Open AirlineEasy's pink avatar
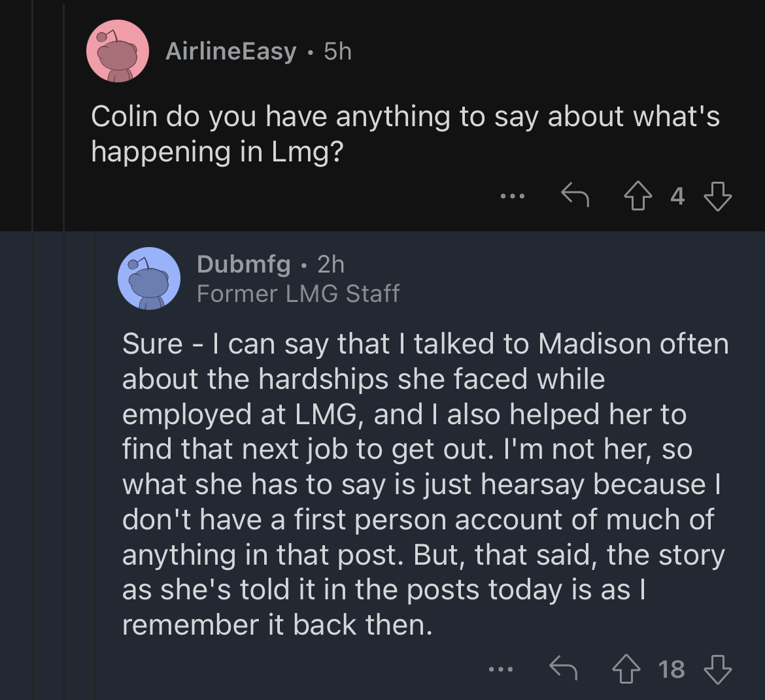This screenshot has height=700, width=765. pos(118,51)
